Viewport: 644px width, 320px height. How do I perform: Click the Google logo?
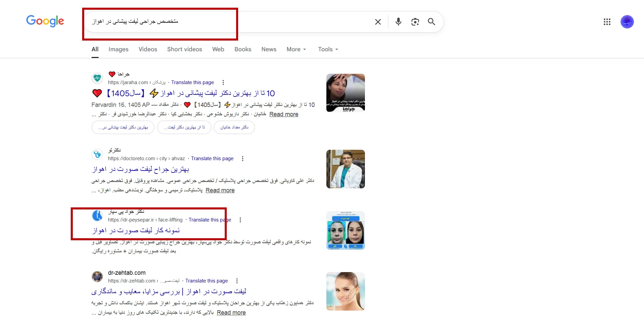point(45,21)
